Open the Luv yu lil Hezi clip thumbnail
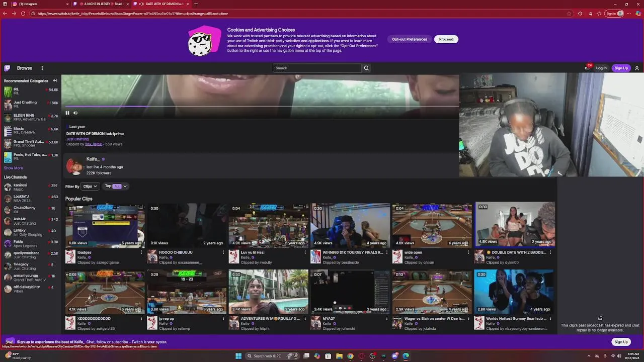Image resolution: width=644 pixels, height=362 pixels. point(269,225)
